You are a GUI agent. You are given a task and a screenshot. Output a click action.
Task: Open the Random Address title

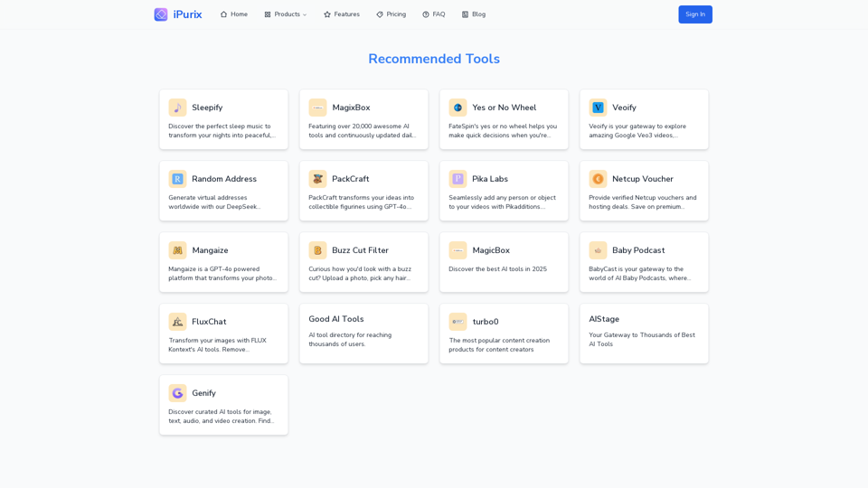(224, 179)
